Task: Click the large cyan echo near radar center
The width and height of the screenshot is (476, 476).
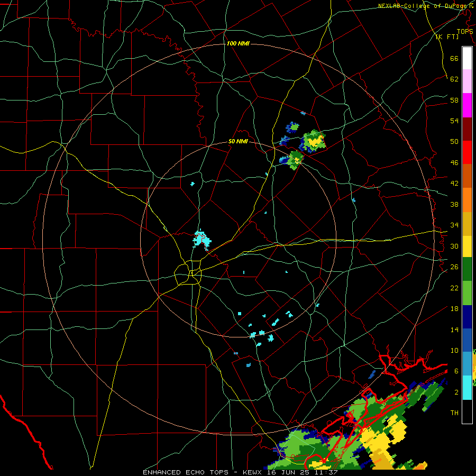Action: 202,239
